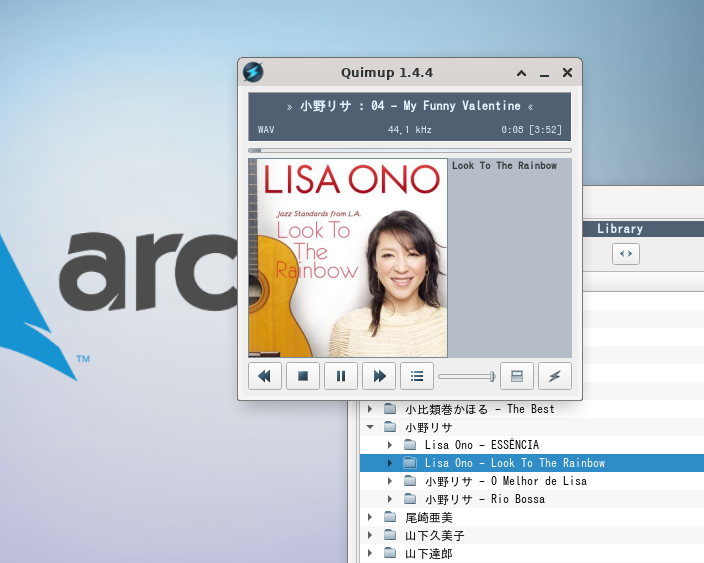Click the Library tab header
The width and height of the screenshot is (704, 563).
click(620, 229)
